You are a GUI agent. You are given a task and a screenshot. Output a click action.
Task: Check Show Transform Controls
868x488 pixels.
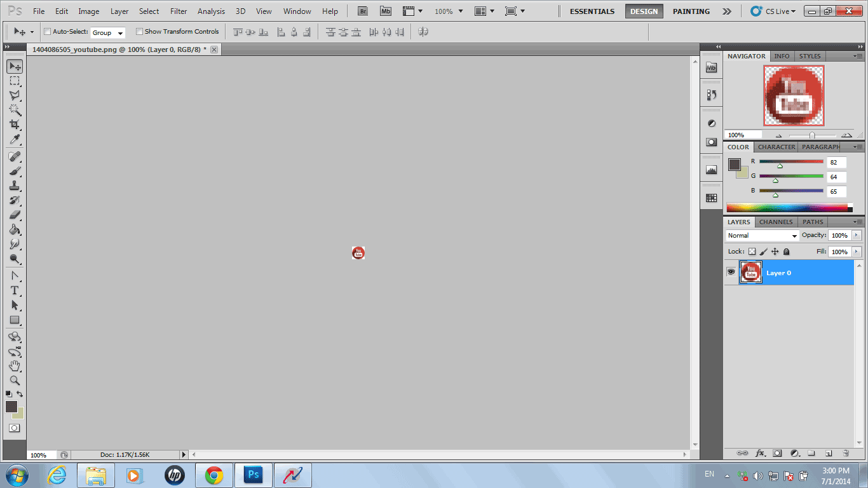(x=139, y=31)
